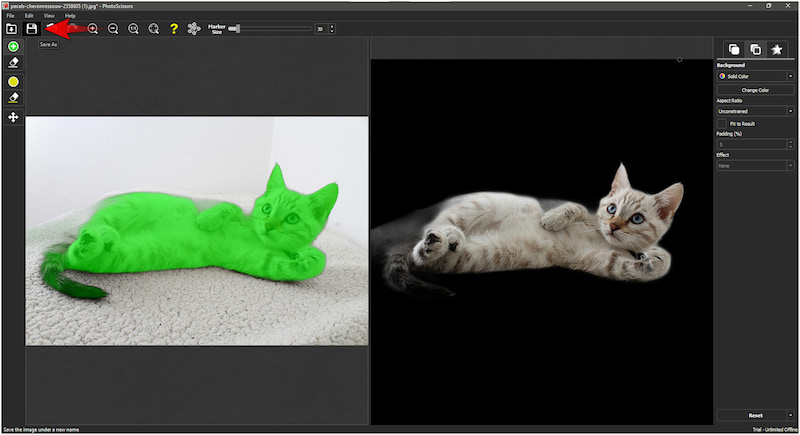Select the foreground marker eraser tool
This screenshot has width=800, height=435.
[13, 62]
